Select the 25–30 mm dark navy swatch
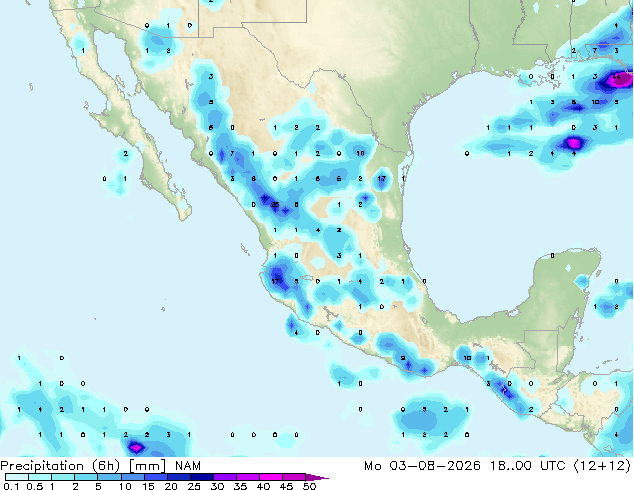This screenshot has height=490, width=634. pyautogui.click(x=202, y=477)
